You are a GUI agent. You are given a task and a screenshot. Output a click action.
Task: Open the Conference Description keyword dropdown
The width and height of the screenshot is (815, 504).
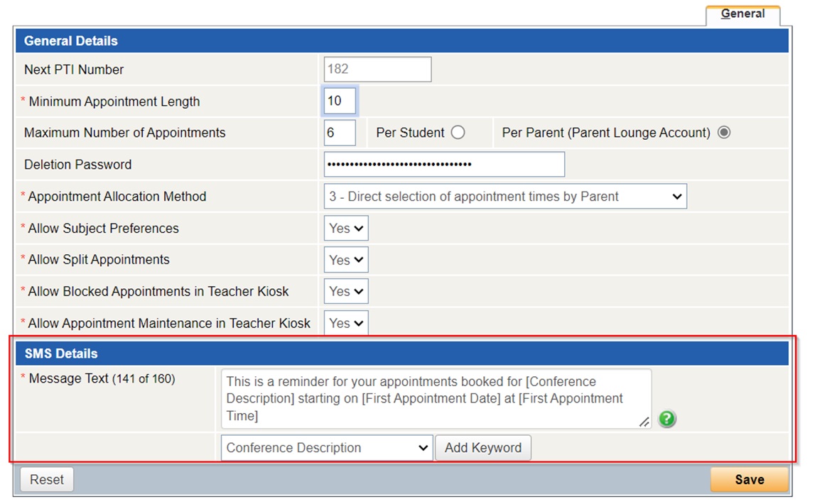point(326,448)
